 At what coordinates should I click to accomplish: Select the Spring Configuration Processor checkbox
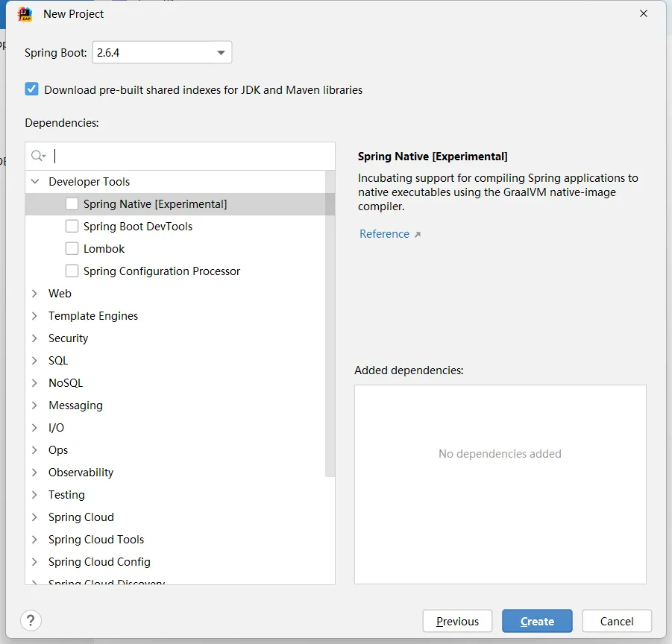click(72, 271)
